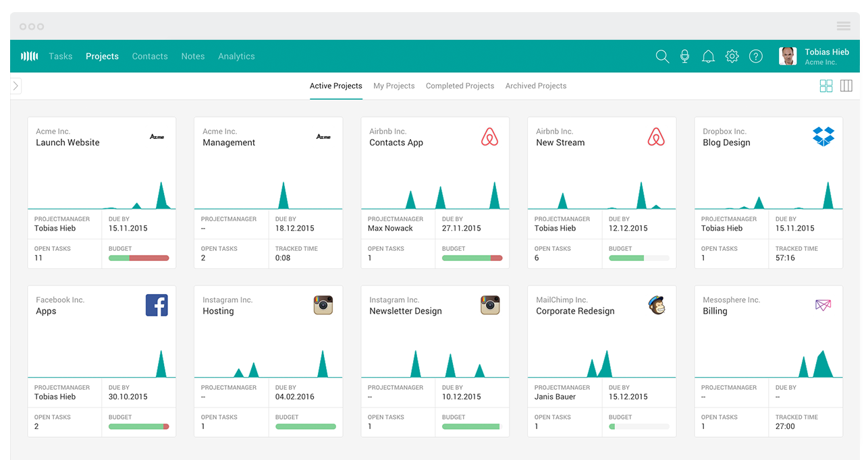Click budget bar on New Stream card
The height and width of the screenshot is (460, 868).
[x=639, y=258]
